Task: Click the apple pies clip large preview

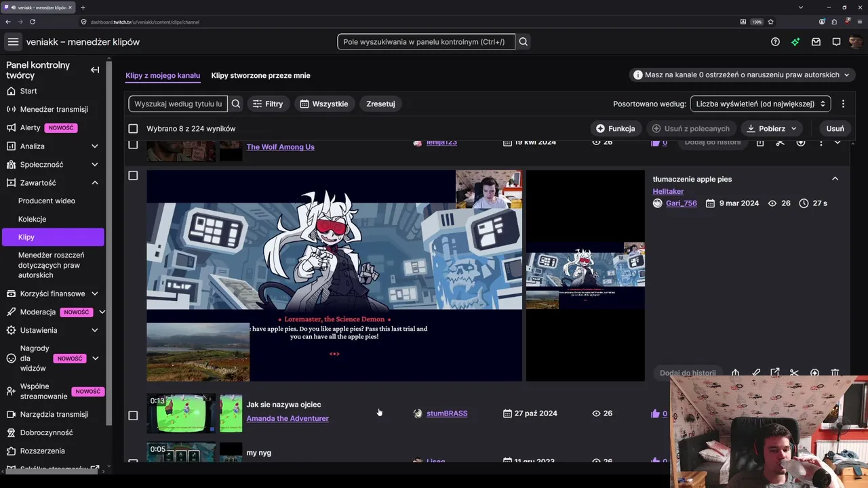Action: click(334, 275)
